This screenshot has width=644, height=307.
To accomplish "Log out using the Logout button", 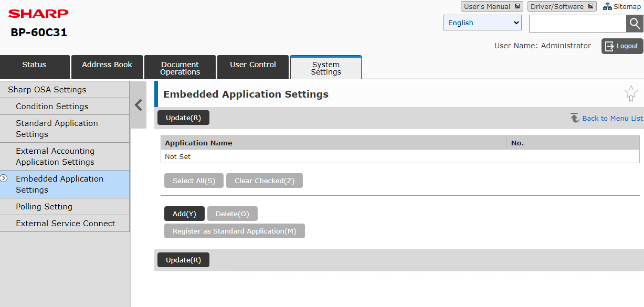I will point(622,46).
